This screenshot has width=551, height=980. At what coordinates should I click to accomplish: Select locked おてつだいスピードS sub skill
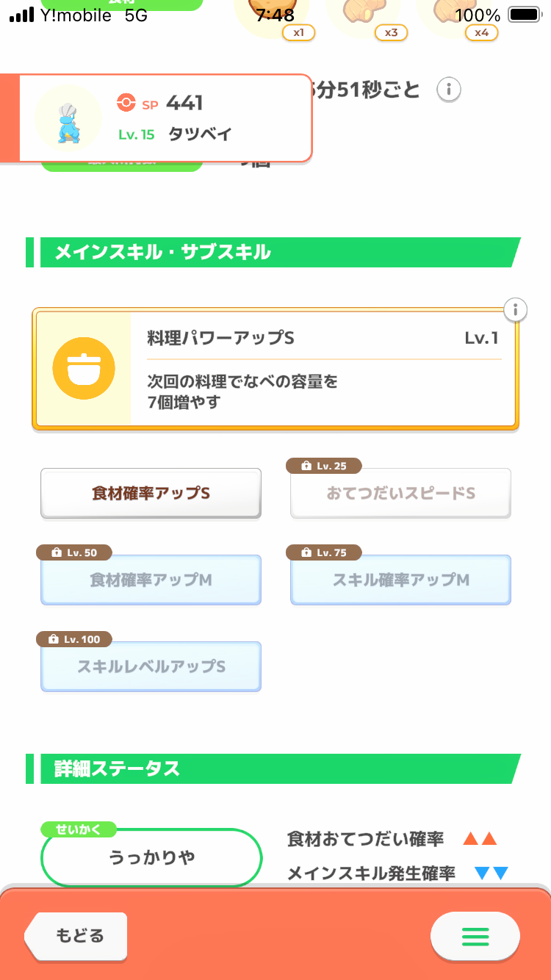400,494
